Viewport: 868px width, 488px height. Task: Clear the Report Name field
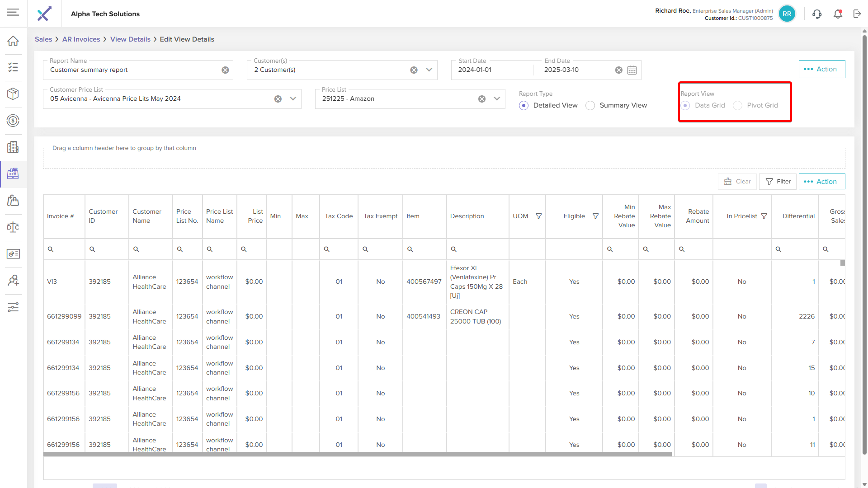tap(225, 70)
